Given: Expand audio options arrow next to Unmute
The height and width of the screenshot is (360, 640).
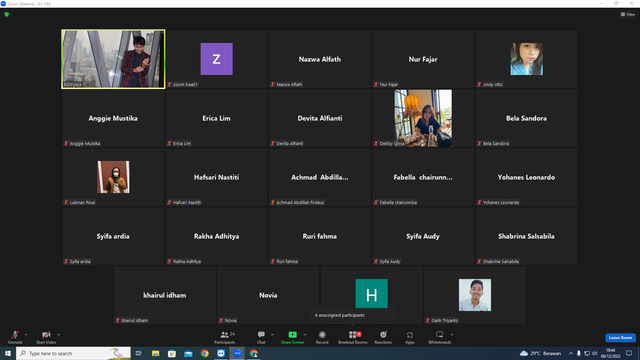Looking at the screenshot, I should [26, 335].
